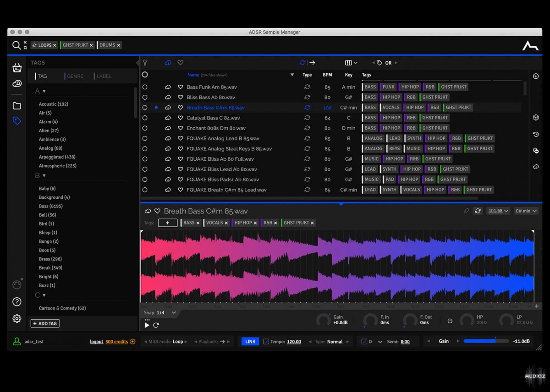
Task: Click the favorites heart filter in toolbar
Action: pos(181,63)
